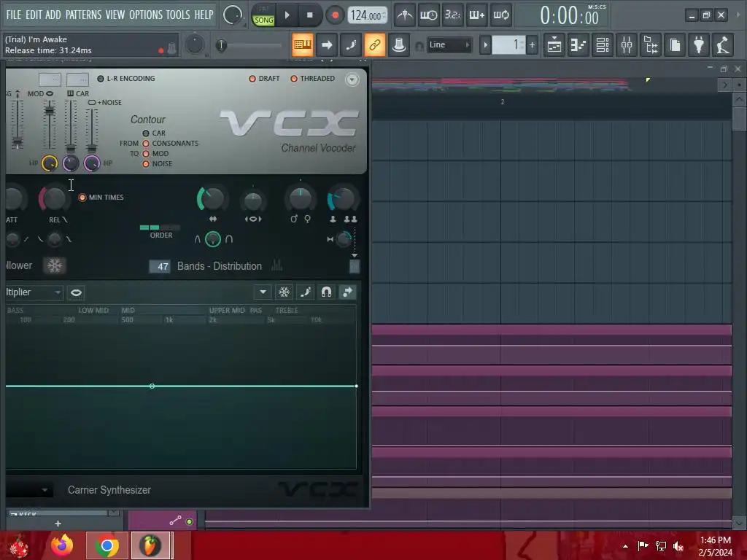747x560 pixels.
Task: Toggle the link/multilink controllers icon
Action: coord(375,44)
